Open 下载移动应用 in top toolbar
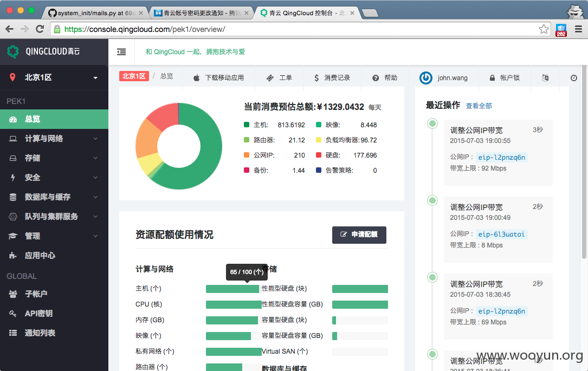Viewport: 588px width, 371px height. 218,77
